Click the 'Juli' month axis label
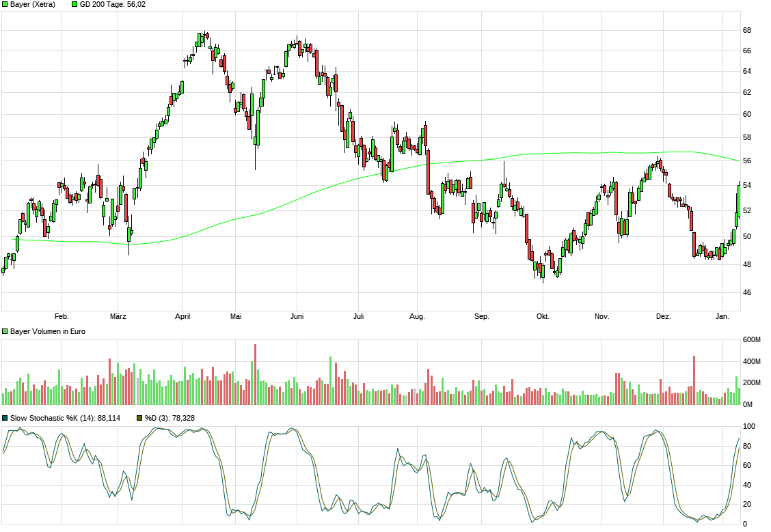 point(358,316)
